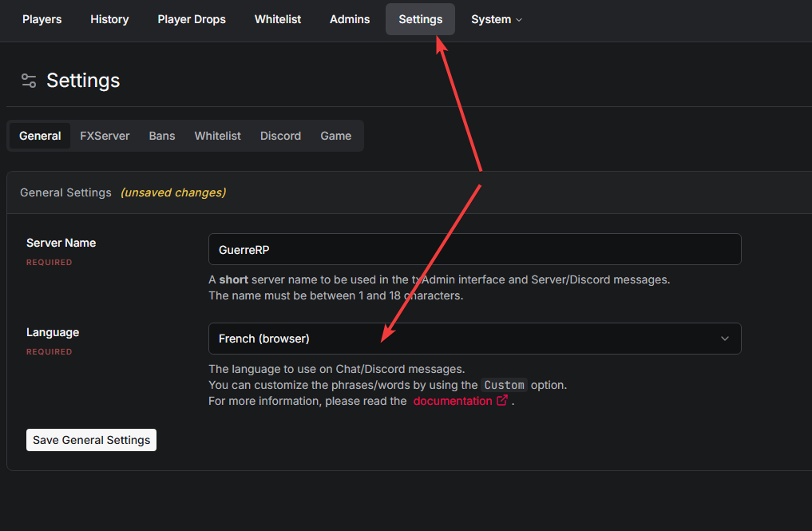Image resolution: width=812 pixels, height=531 pixels.
Task: Switch to the Discord settings tab
Action: coord(280,136)
